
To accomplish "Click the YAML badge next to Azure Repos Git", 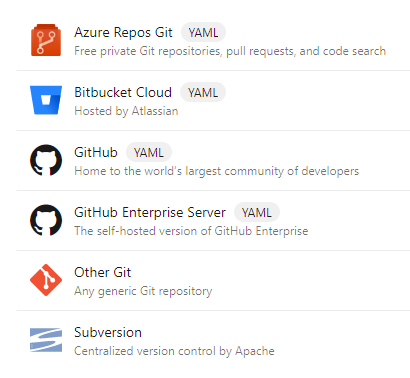I will tap(203, 33).
